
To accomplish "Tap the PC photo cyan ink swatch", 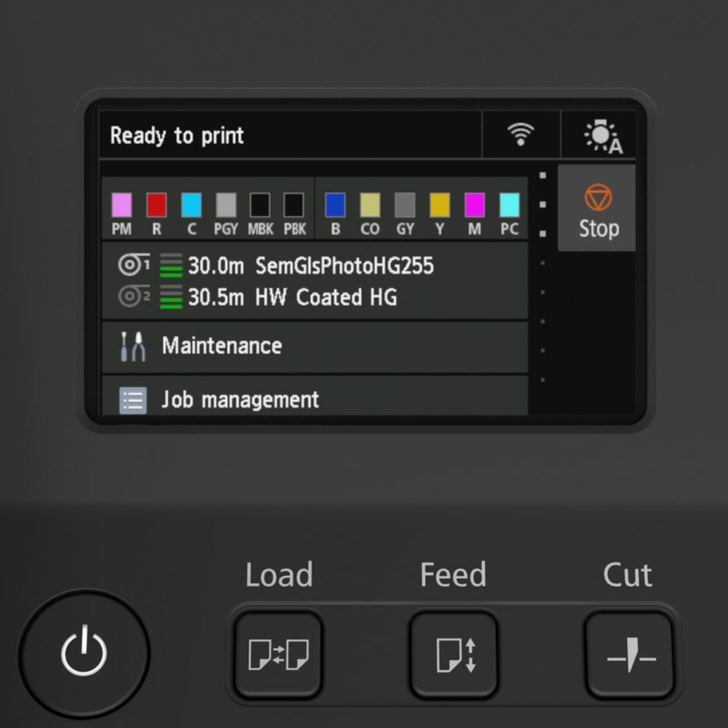I will pyautogui.click(x=510, y=205).
